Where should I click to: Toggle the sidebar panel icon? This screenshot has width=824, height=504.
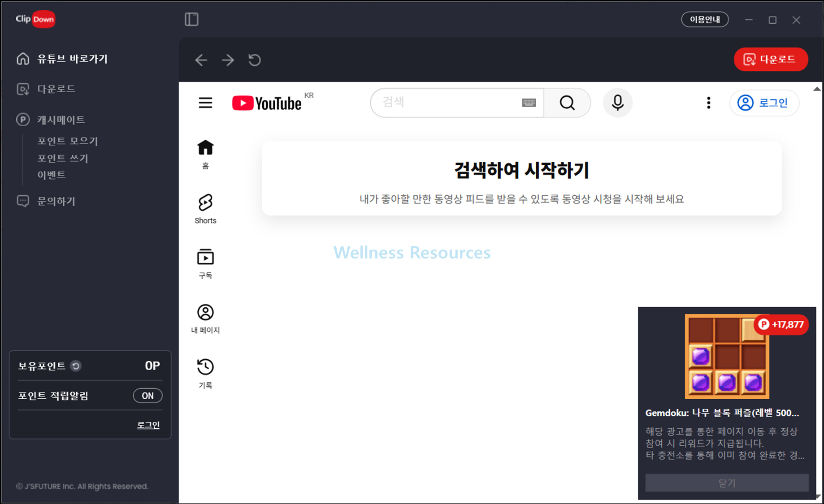pos(191,19)
